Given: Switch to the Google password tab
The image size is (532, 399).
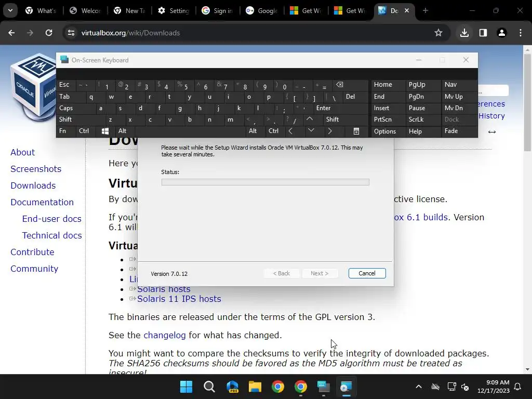Looking at the screenshot, I should 262,10.
